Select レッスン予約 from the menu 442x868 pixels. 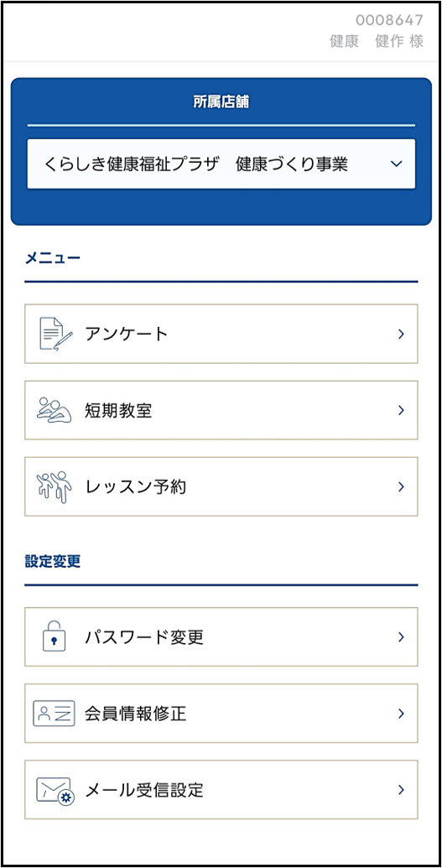tap(221, 486)
